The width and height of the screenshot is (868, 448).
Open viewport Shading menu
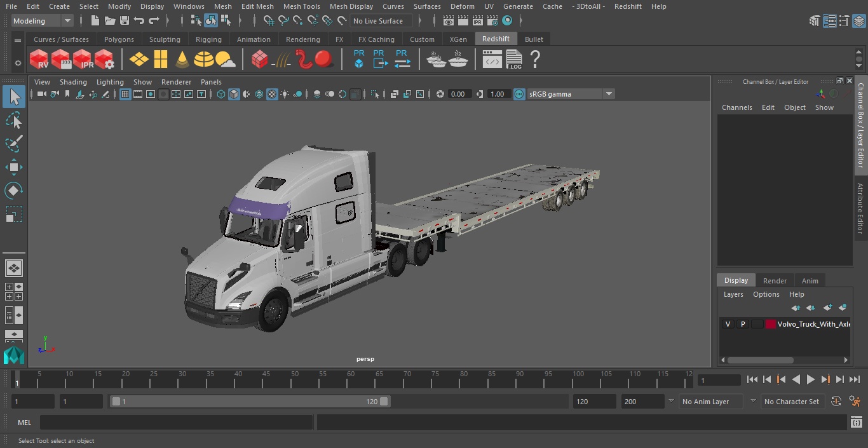(73, 82)
